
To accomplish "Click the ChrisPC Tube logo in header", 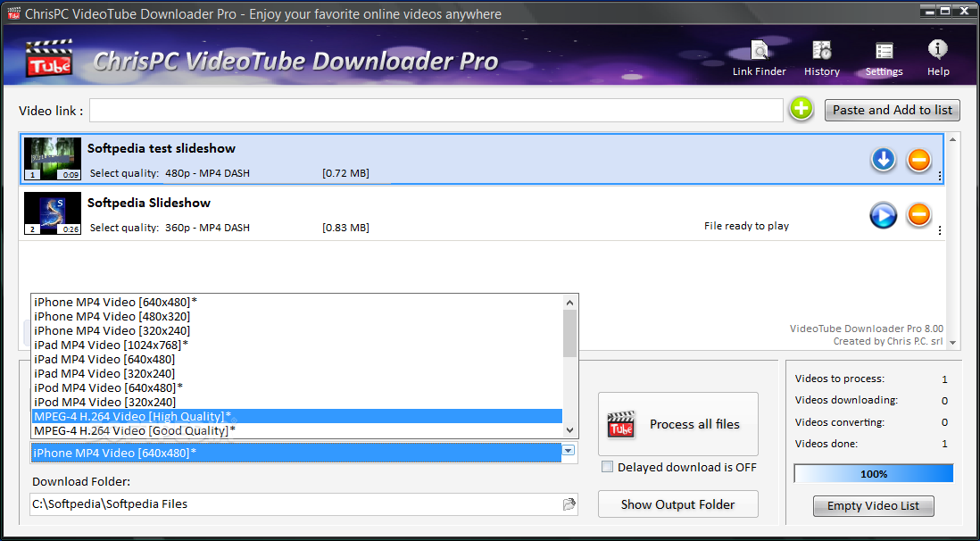I will 48,57.
